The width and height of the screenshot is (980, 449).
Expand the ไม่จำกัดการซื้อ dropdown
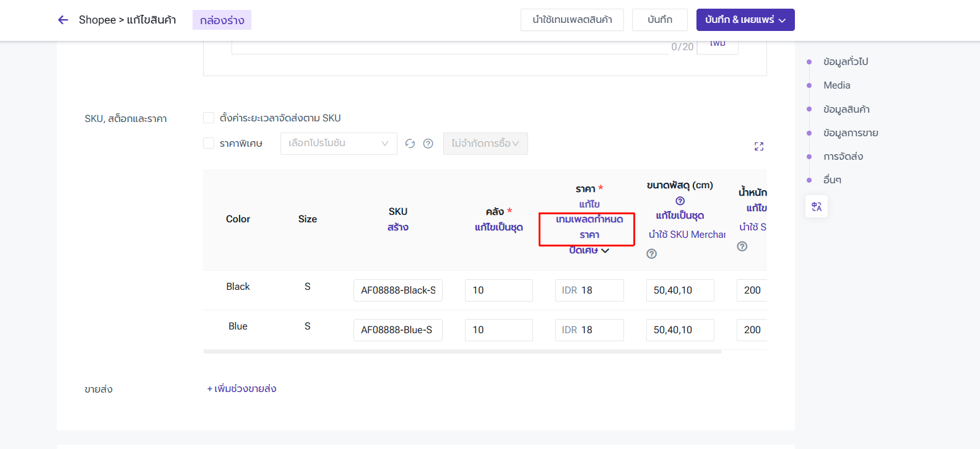click(x=485, y=144)
